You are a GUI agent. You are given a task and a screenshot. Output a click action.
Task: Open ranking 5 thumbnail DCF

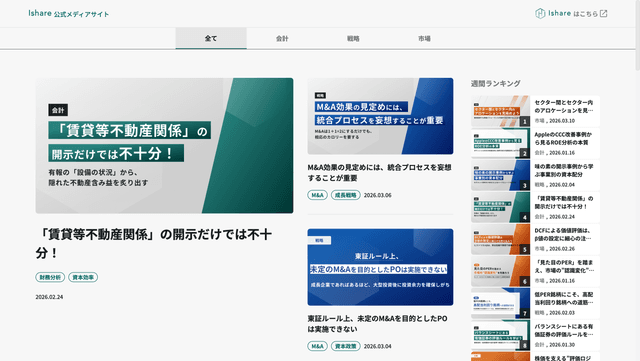point(500,239)
